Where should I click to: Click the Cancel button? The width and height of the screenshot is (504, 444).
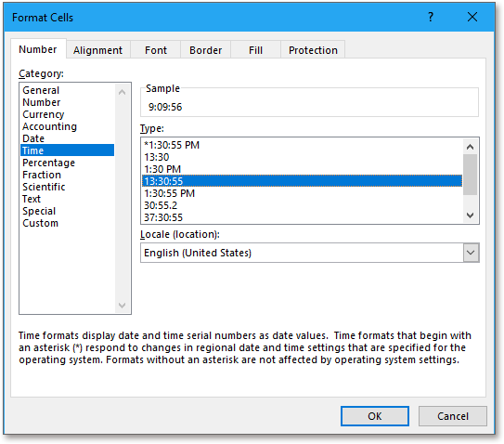coord(453,416)
